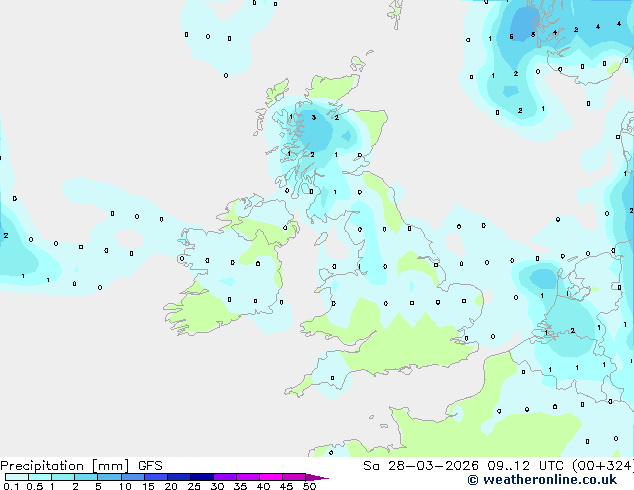This screenshot has height=490, width=634.
Task: Click the date 'Sa 28-03-2026'
Action: (421, 466)
